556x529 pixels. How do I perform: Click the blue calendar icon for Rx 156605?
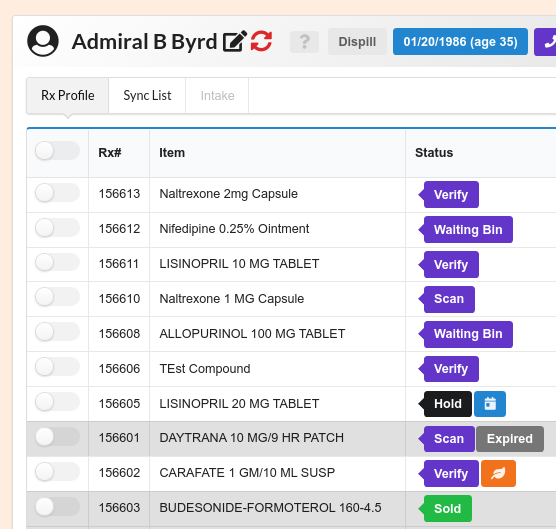click(x=490, y=404)
